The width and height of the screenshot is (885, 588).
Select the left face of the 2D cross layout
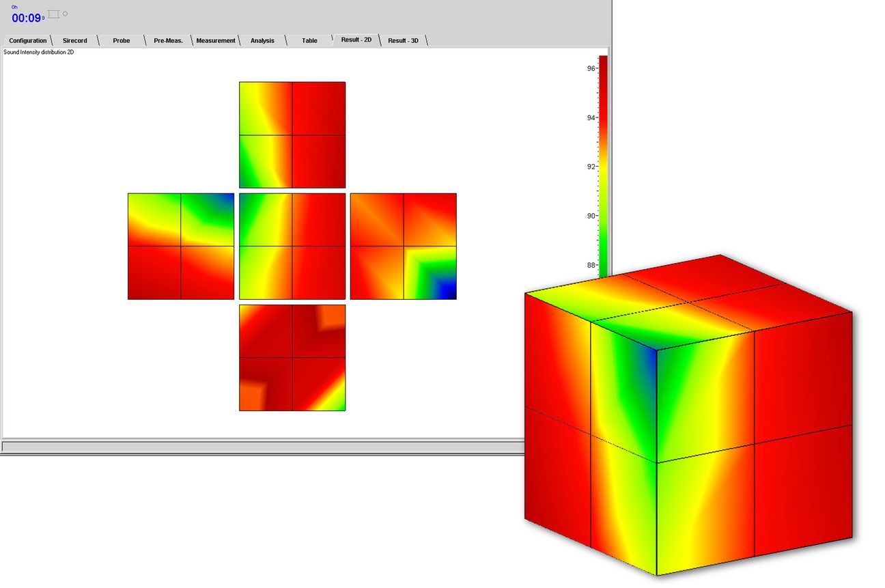[x=181, y=247]
